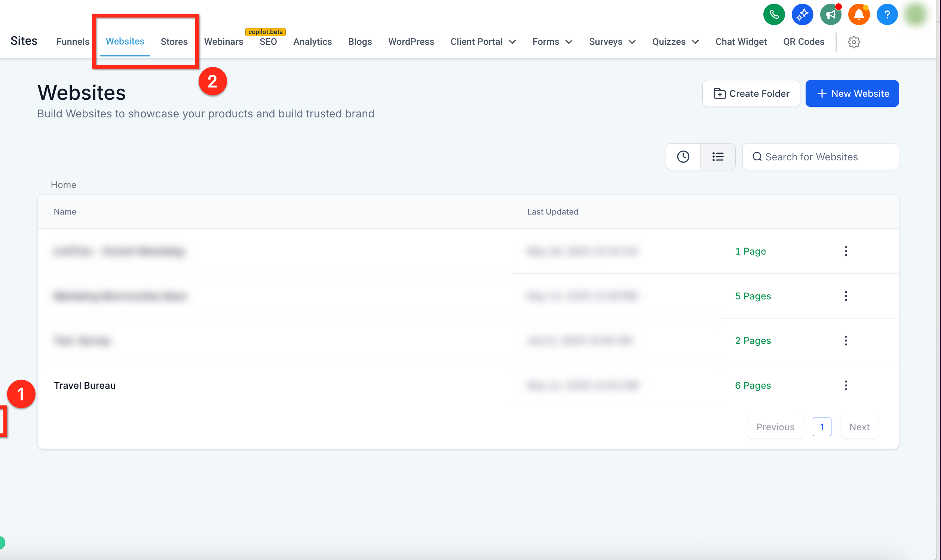Click the New Website button
Image resolution: width=941 pixels, height=560 pixels.
coord(852,93)
